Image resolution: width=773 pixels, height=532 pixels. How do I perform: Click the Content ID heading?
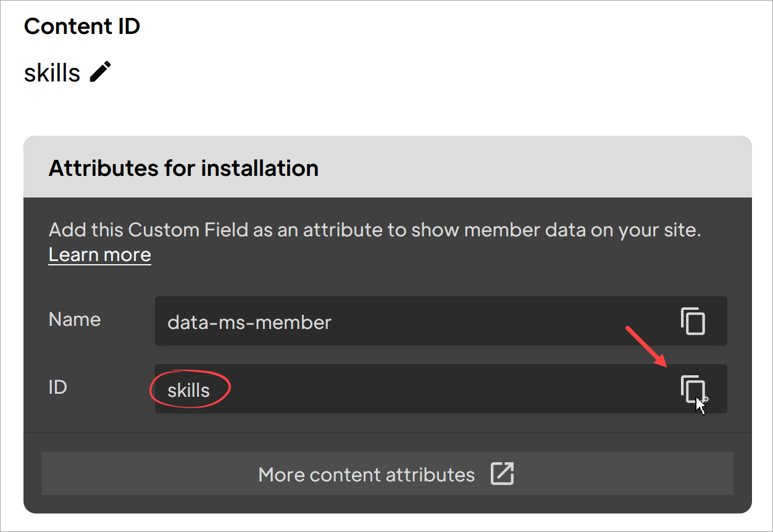coord(82,27)
